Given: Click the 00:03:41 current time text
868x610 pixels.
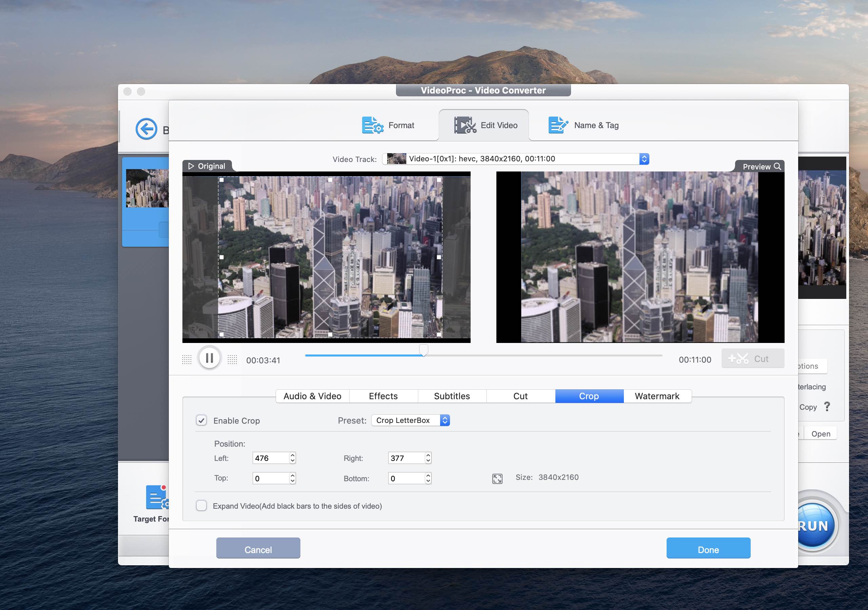Looking at the screenshot, I should (263, 360).
